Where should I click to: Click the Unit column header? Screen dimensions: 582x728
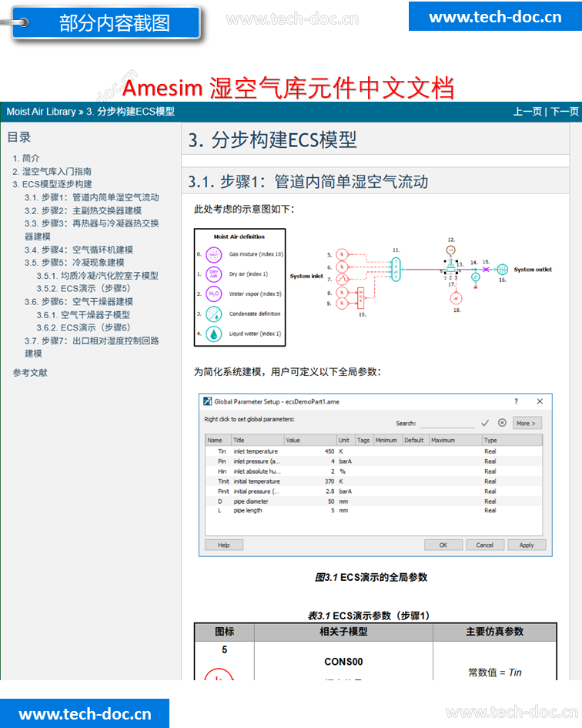[x=346, y=440]
